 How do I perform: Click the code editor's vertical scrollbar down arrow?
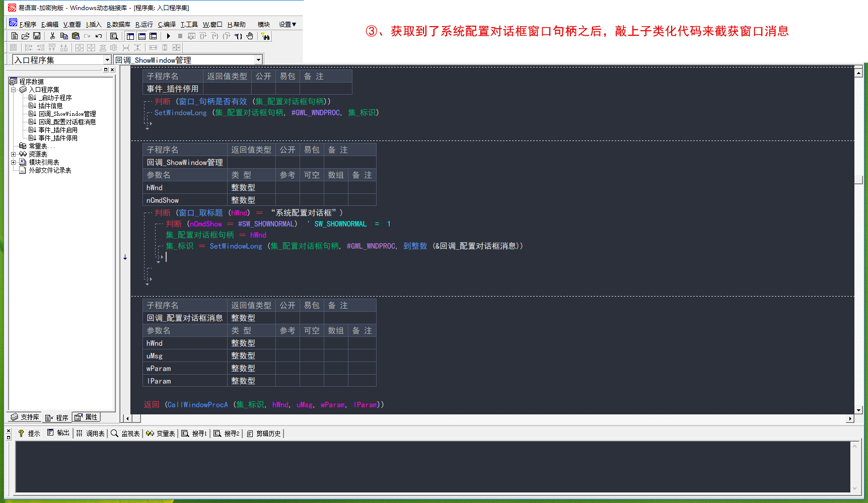click(x=858, y=410)
